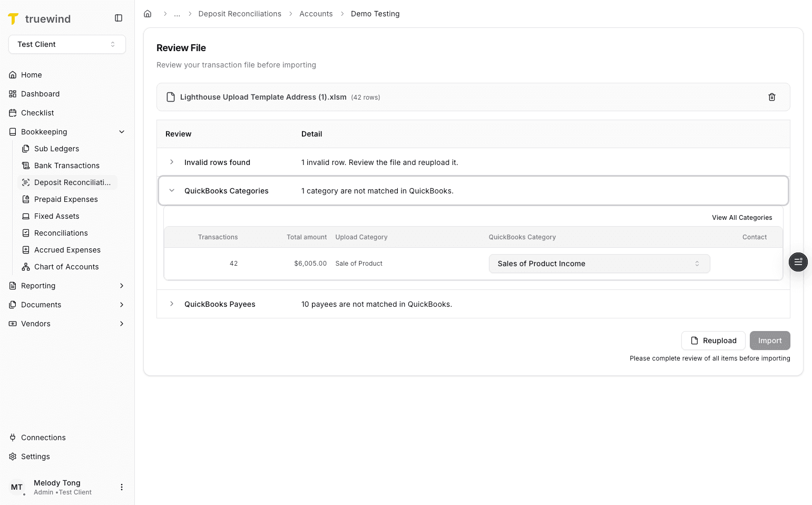
Task: Select Accounts in the breadcrumb
Action: (x=316, y=14)
